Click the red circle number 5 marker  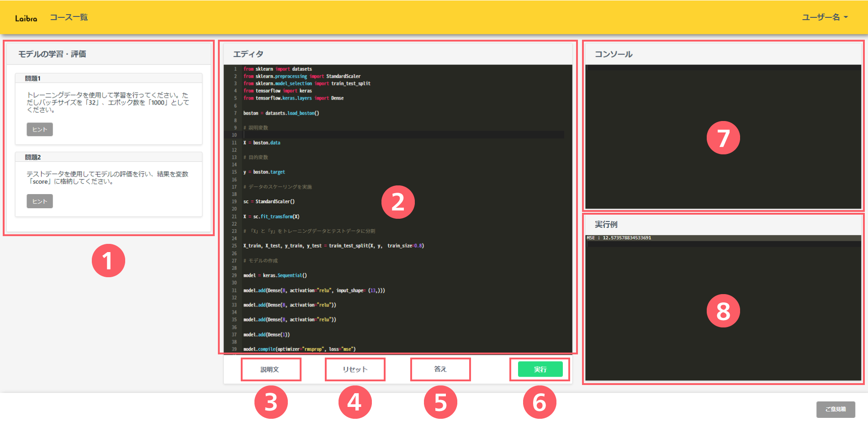[440, 402]
